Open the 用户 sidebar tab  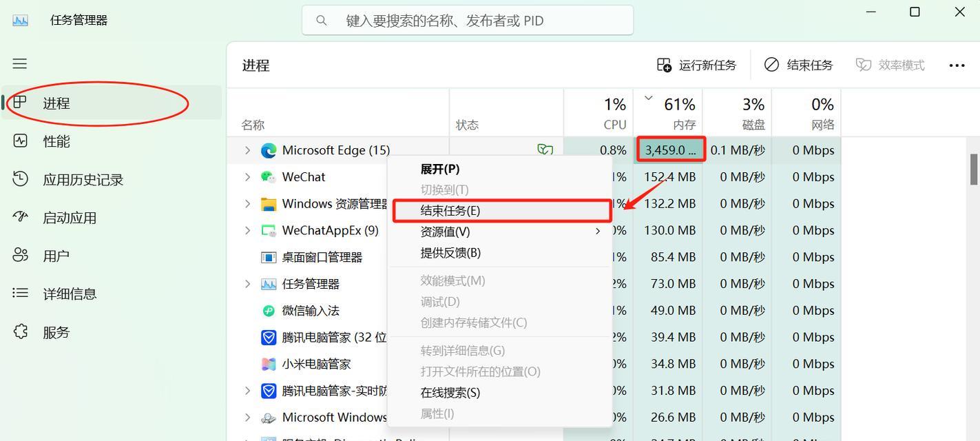pyautogui.click(x=56, y=256)
